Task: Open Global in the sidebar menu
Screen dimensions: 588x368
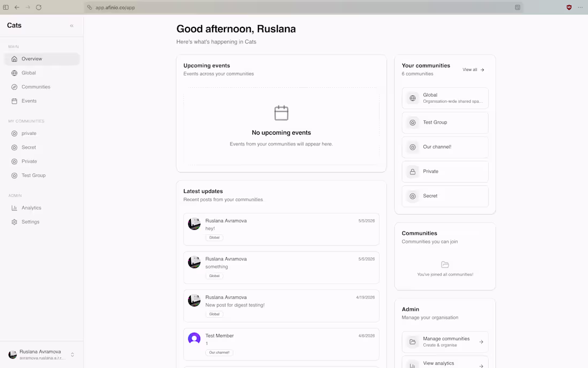Action: point(42,73)
